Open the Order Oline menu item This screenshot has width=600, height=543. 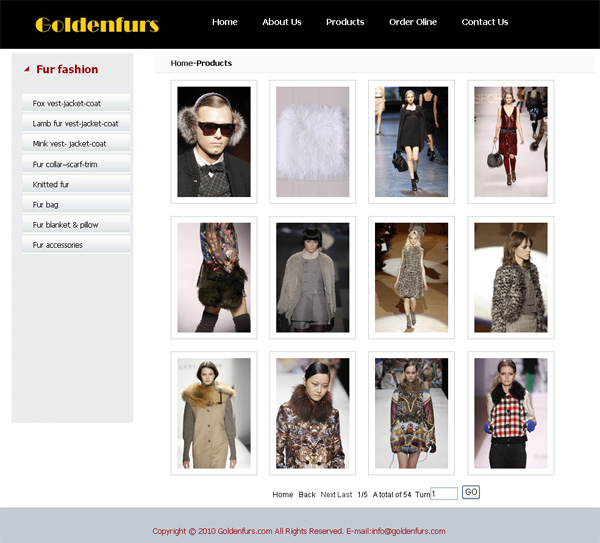point(413,22)
